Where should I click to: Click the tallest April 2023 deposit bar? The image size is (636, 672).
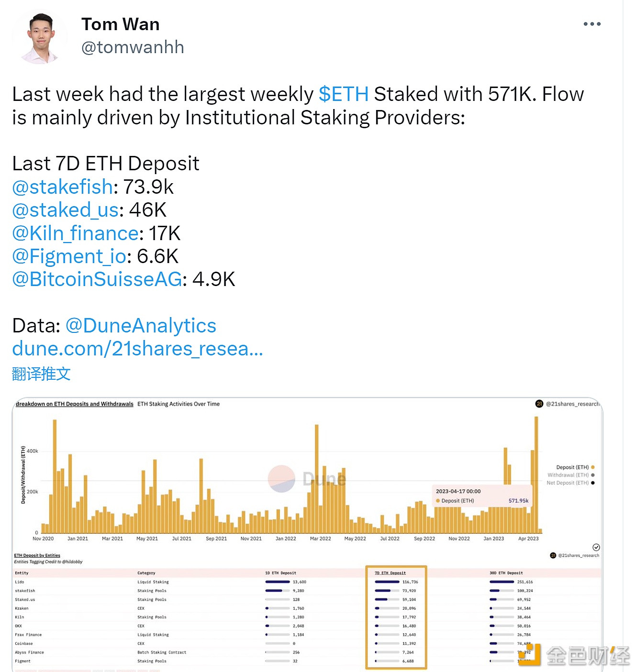pyautogui.click(x=536, y=475)
